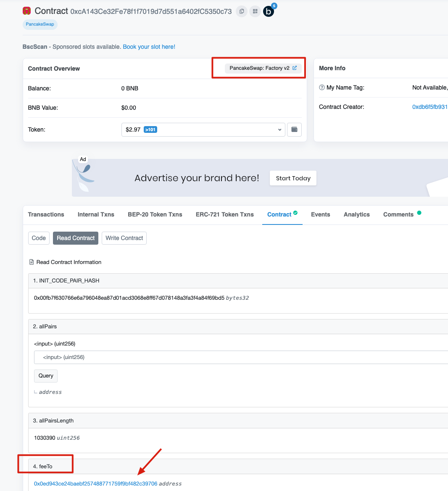
Task: Open external link icon next to Factory v2
Action: (x=295, y=68)
